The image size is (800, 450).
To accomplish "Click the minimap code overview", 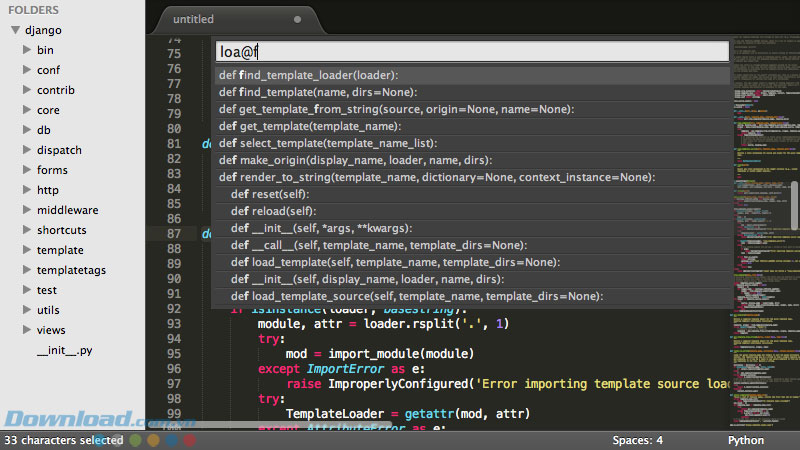I will click(761, 232).
